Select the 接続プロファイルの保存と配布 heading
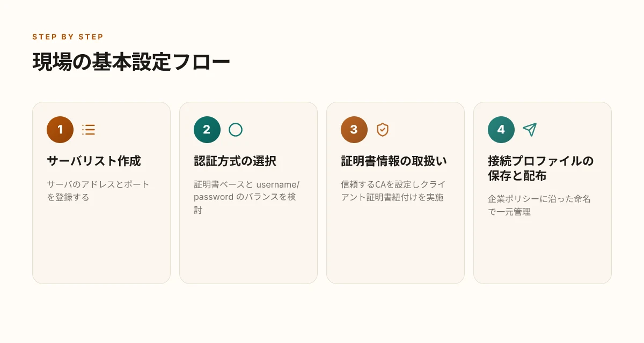The width and height of the screenshot is (644, 343). coord(541,168)
